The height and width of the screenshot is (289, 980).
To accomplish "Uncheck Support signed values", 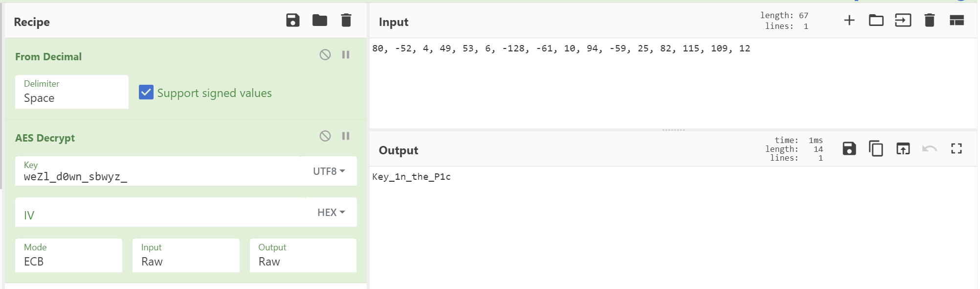I will [x=146, y=93].
